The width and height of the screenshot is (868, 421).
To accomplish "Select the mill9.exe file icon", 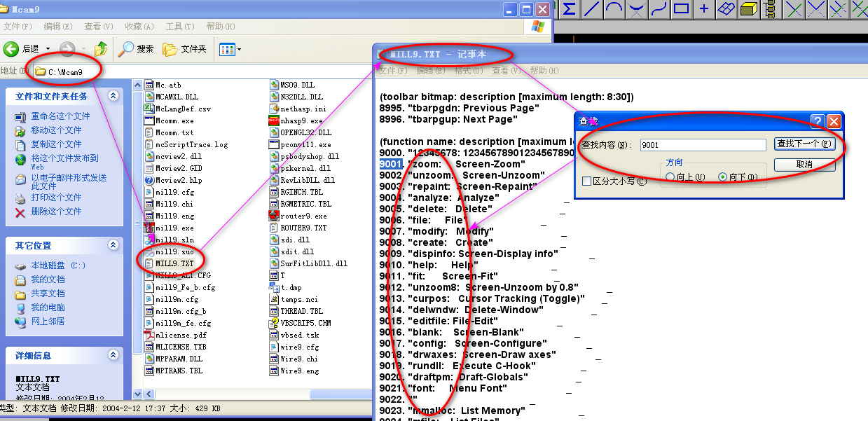I will click(x=149, y=228).
